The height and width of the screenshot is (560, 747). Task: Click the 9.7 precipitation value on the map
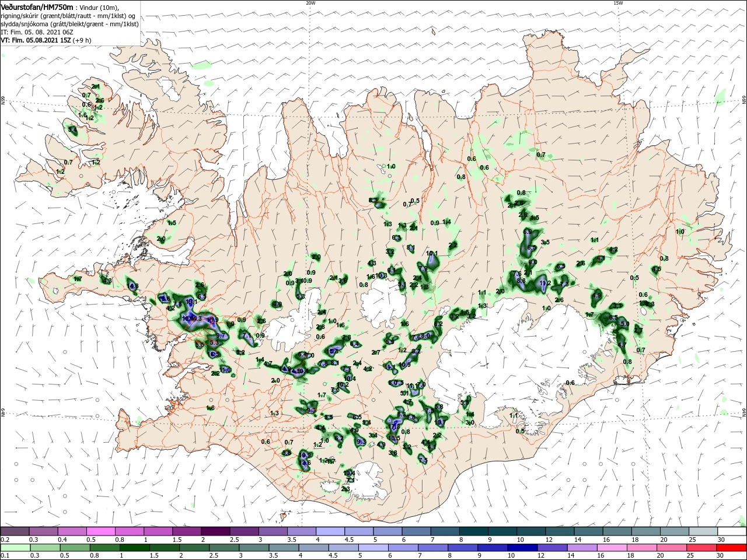(221, 336)
